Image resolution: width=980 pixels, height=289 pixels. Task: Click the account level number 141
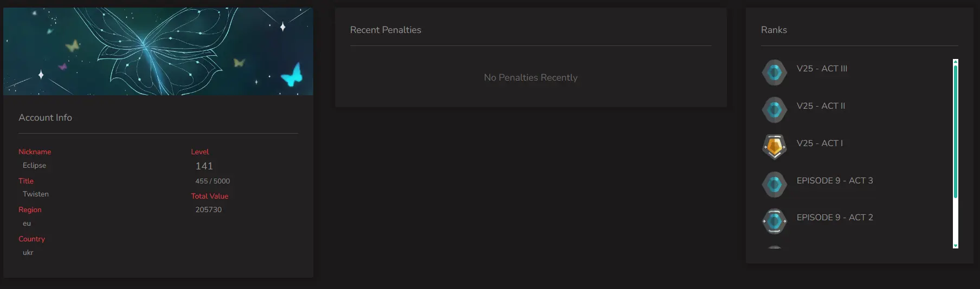pos(204,166)
